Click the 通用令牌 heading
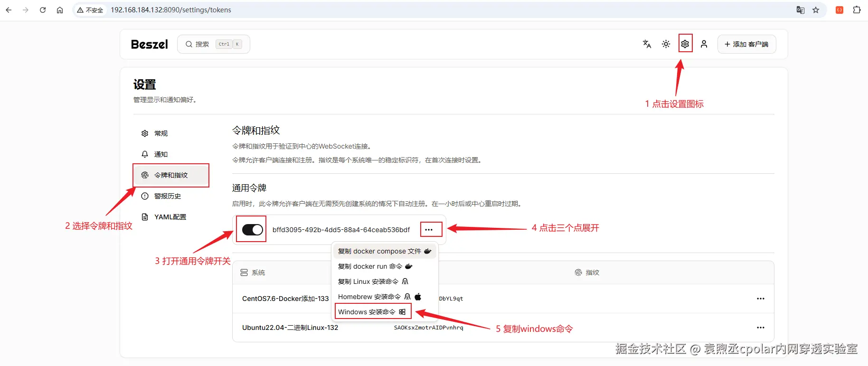868x366 pixels. [x=249, y=188]
